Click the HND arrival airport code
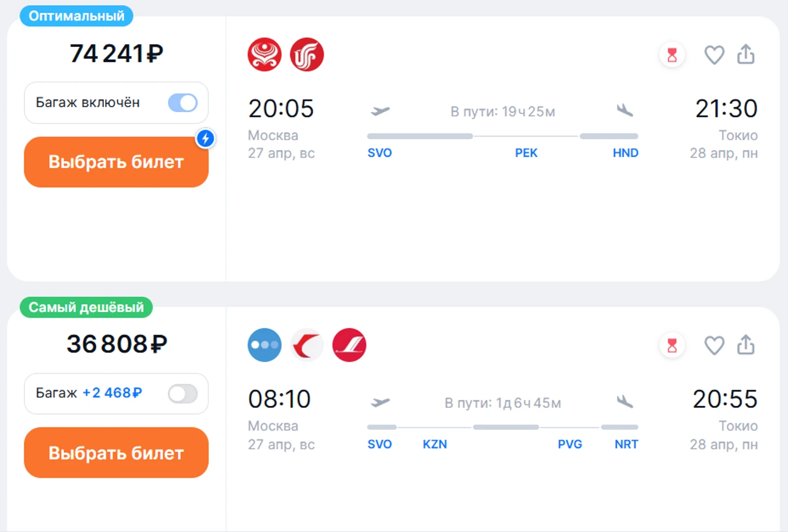 [x=625, y=153]
